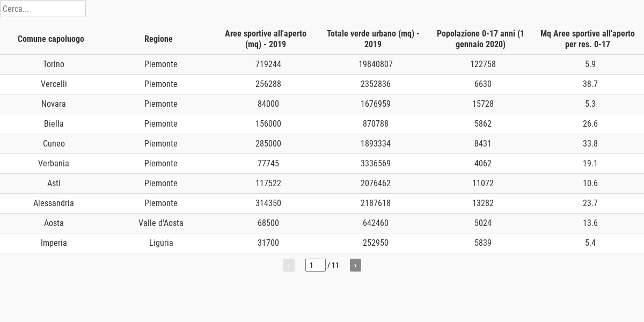Select Biella in the table
Viewport: 644px width, 322px height.
[54, 124]
